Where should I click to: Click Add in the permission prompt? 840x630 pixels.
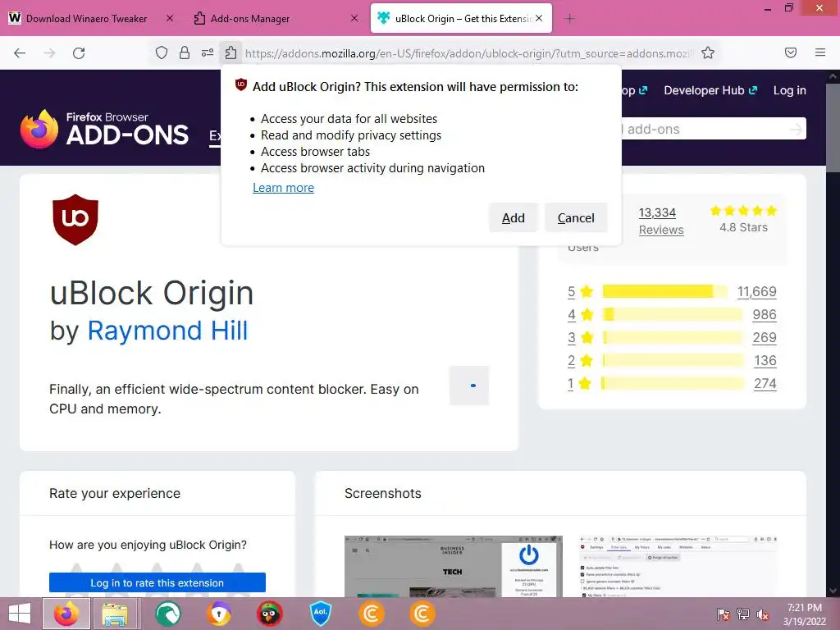point(514,217)
